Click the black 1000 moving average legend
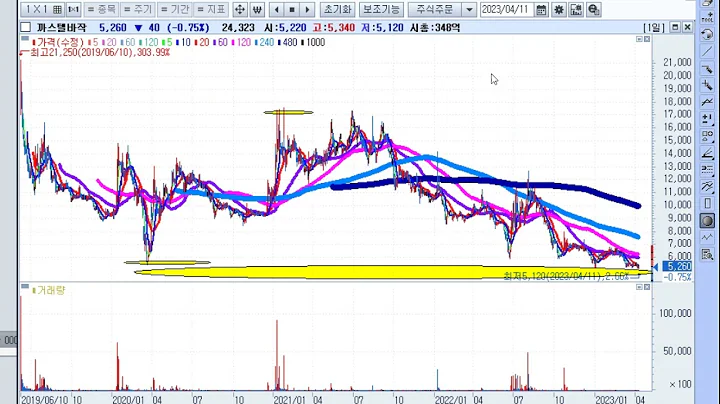720x404 pixels. [x=313, y=42]
